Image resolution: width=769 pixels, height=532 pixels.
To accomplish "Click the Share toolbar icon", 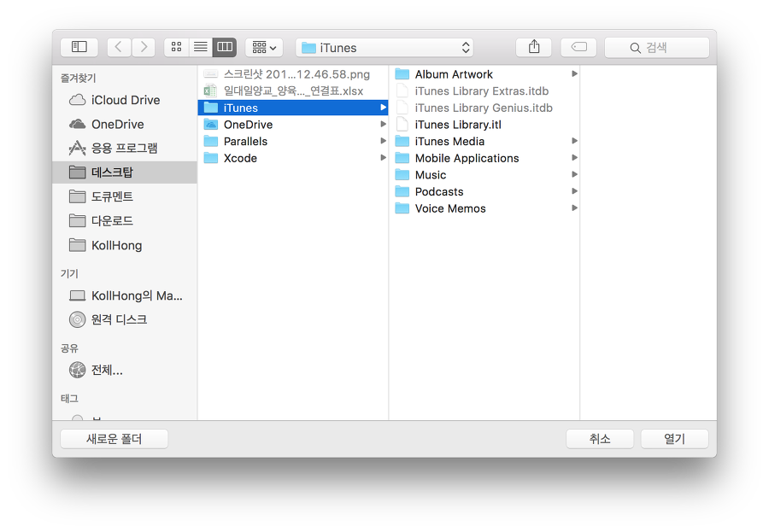I will (534, 47).
